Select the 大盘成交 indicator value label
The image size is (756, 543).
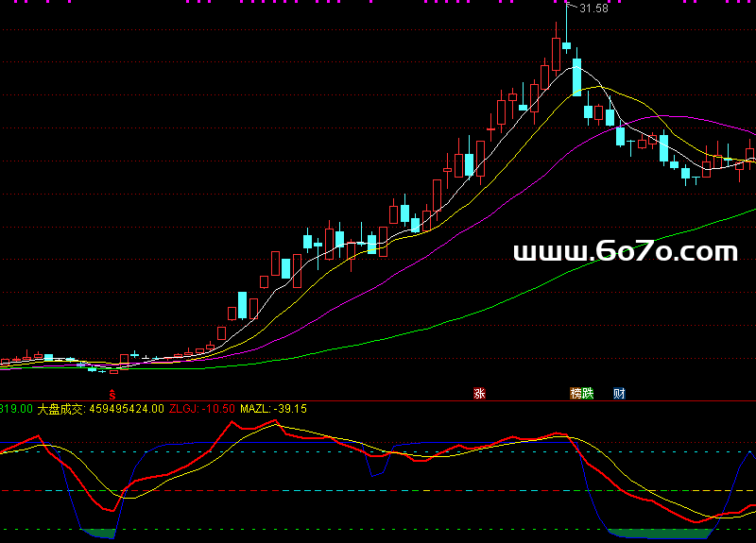coord(100,409)
